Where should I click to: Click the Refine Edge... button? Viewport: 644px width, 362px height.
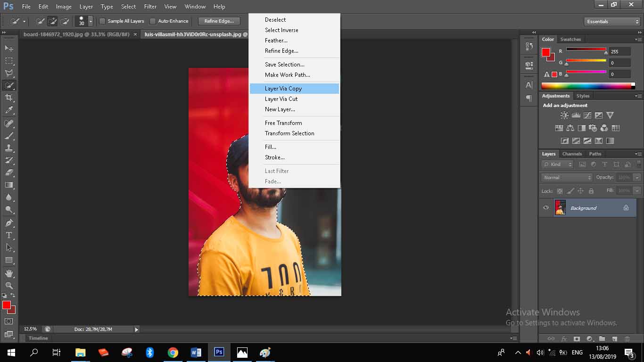(x=219, y=21)
